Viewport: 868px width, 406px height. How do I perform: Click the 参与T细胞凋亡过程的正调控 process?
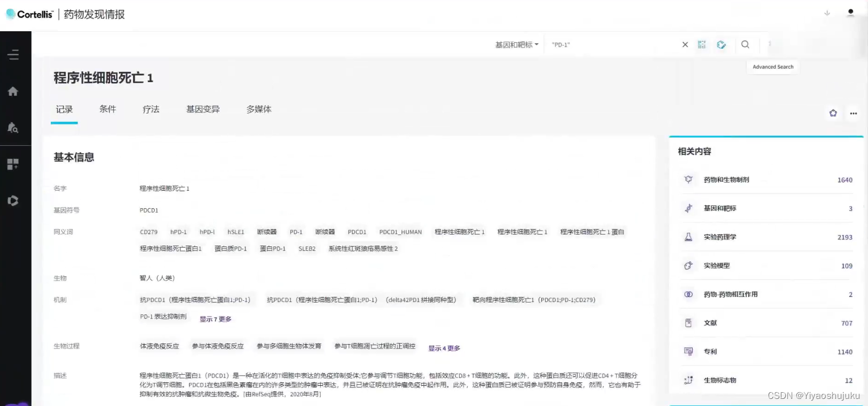tap(375, 346)
